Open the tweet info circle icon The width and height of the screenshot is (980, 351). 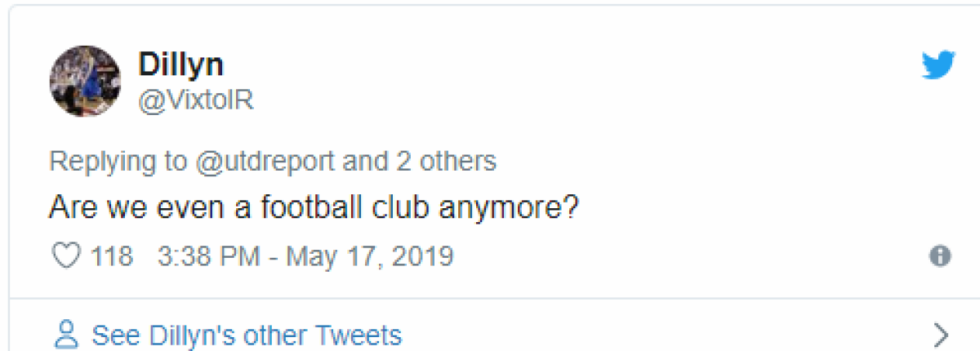pos(940,256)
